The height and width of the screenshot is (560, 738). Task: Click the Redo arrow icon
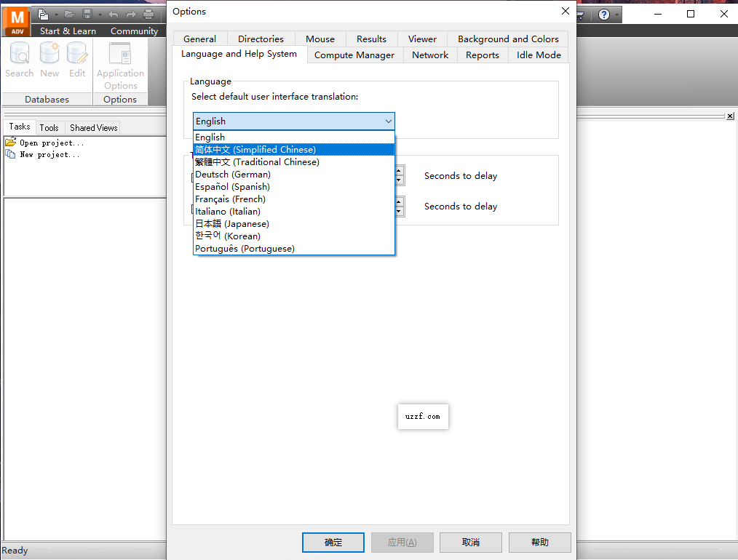point(130,15)
